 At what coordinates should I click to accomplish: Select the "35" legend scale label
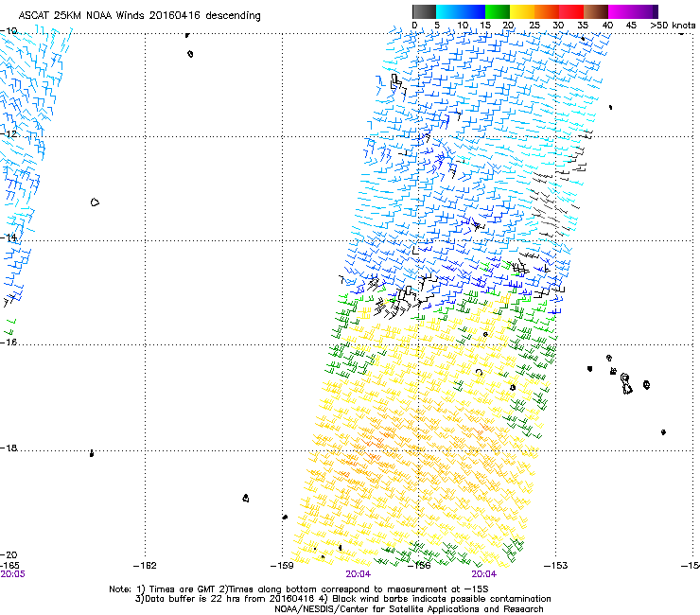pyautogui.click(x=583, y=26)
